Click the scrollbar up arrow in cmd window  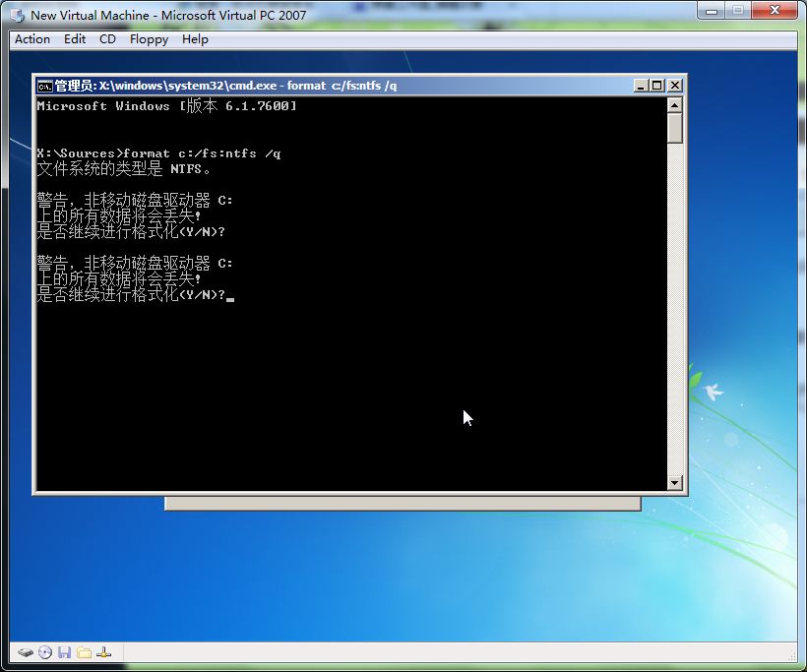pyautogui.click(x=676, y=105)
